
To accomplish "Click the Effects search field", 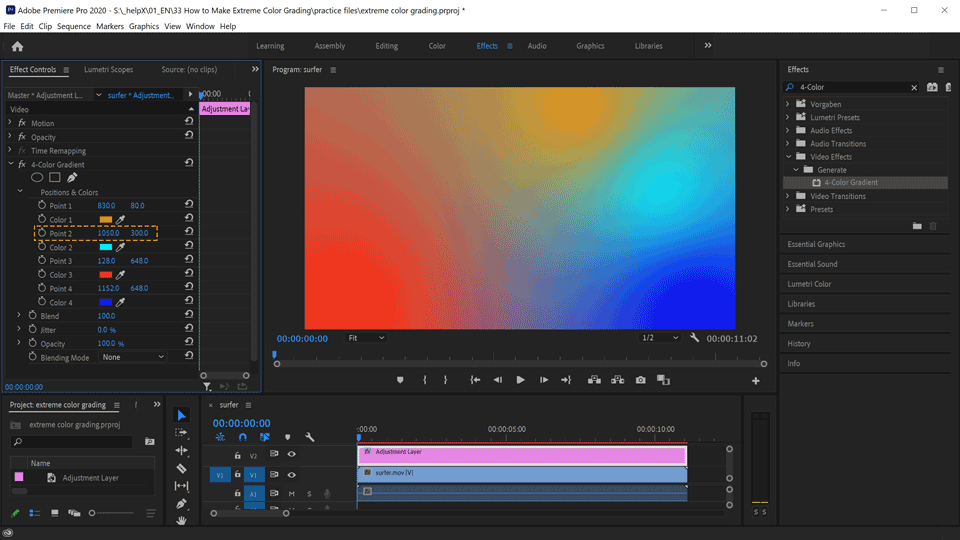I will [852, 88].
